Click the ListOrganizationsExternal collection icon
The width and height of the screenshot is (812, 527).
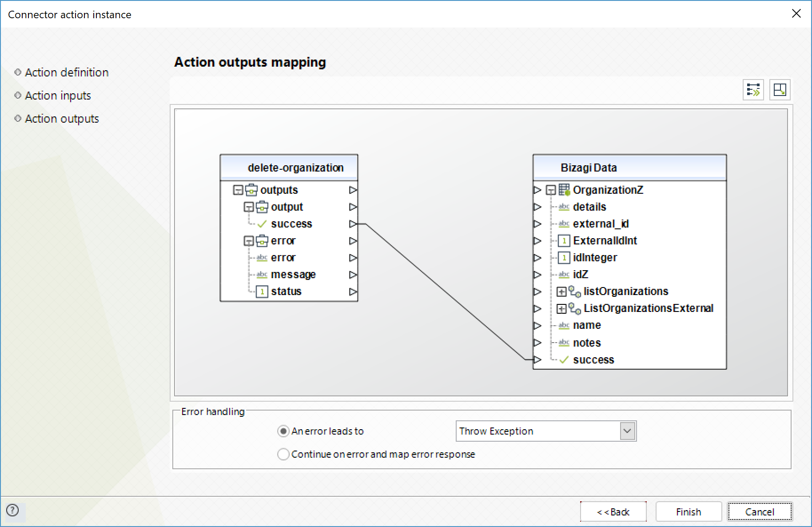point(575,308)
